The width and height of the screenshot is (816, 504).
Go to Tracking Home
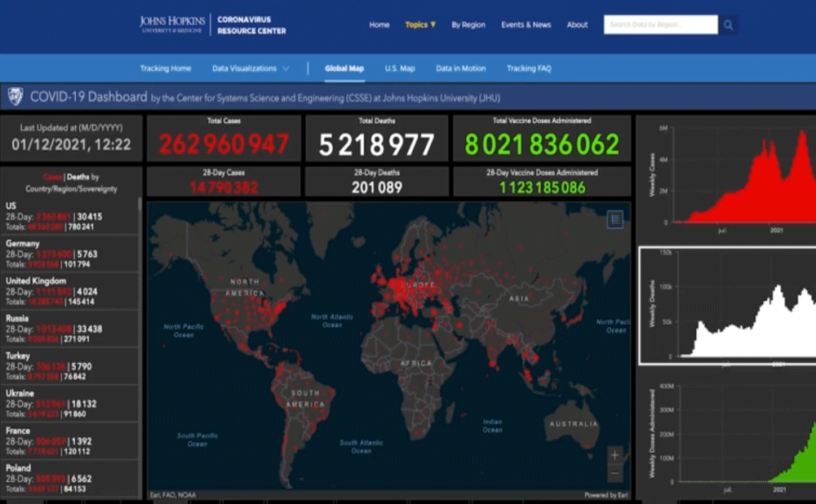click(166, 69)
